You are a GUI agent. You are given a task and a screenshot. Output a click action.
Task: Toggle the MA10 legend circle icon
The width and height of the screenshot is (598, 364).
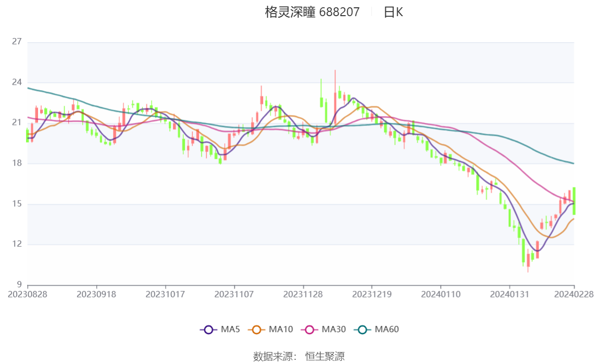256,330
